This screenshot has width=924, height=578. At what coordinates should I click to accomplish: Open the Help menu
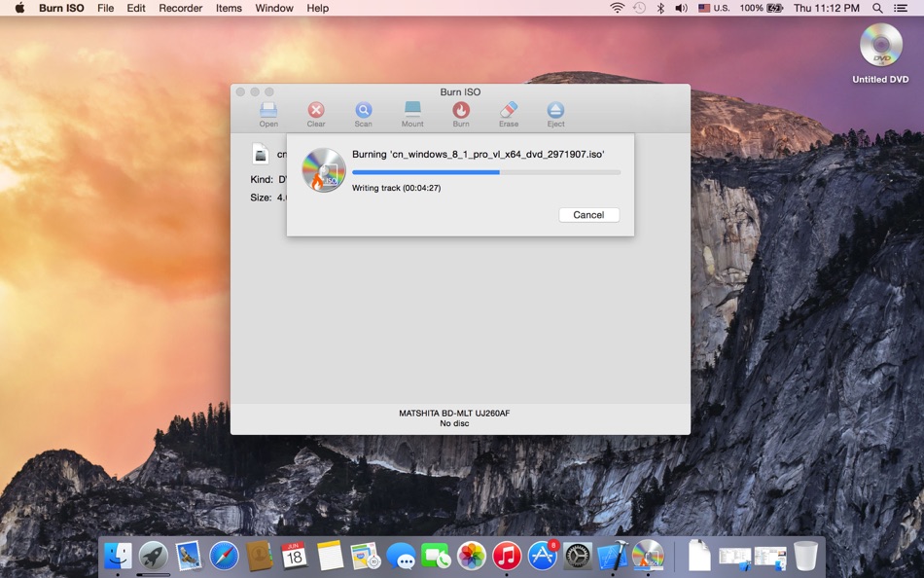click(x=318, y=8)
